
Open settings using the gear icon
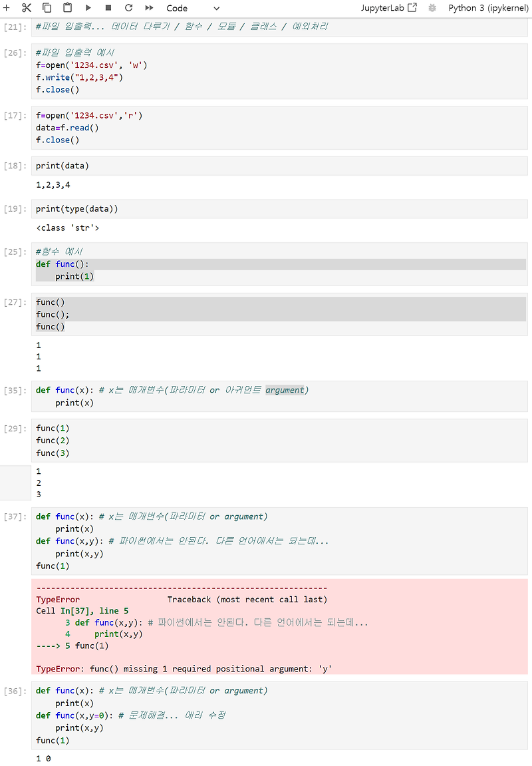click(x=432, y=7)
